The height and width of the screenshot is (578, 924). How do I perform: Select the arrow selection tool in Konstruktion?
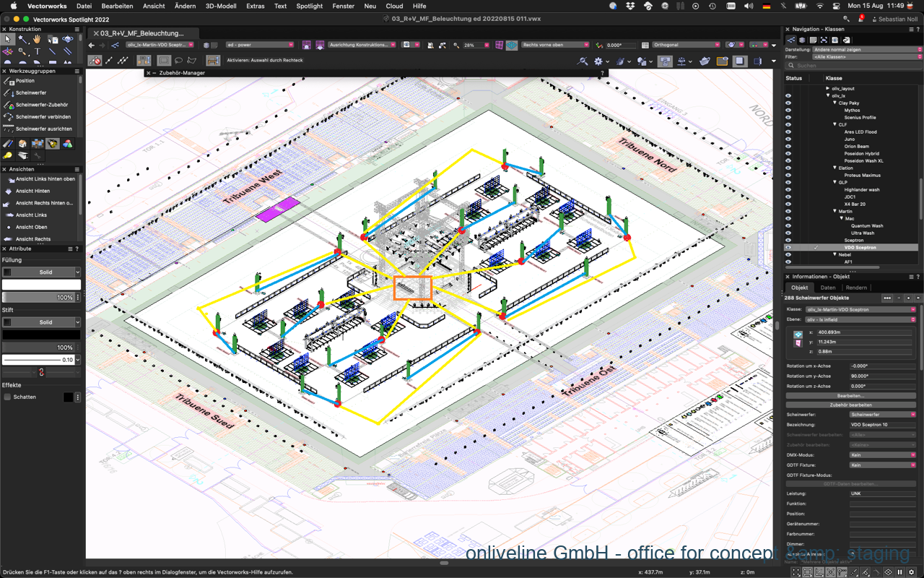click(x=7, y=39)
